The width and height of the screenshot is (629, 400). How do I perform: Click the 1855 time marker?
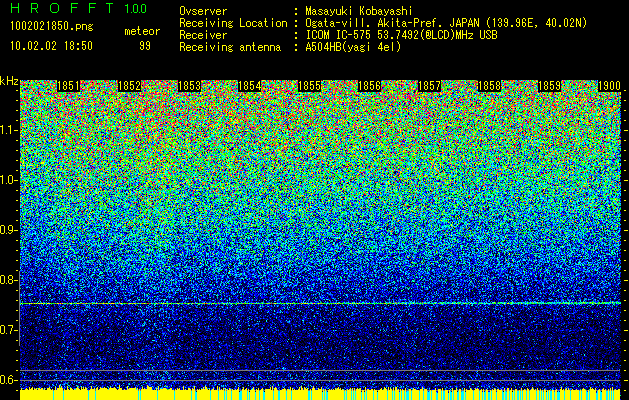[309, 86]
